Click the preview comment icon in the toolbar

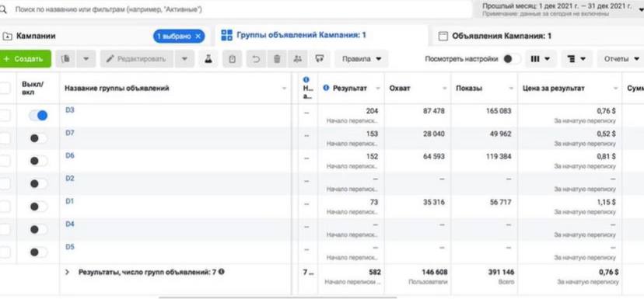coord(320,59)
